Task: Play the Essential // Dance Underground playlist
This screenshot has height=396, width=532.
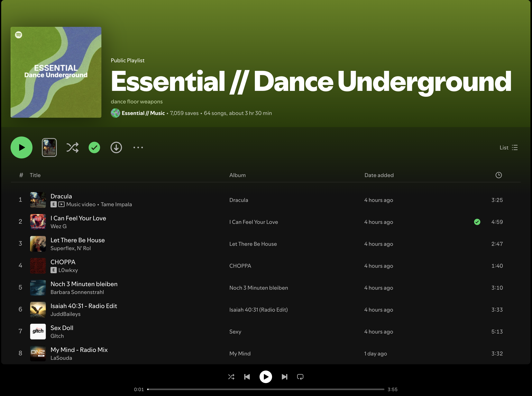Action: (x=22, y=147)
